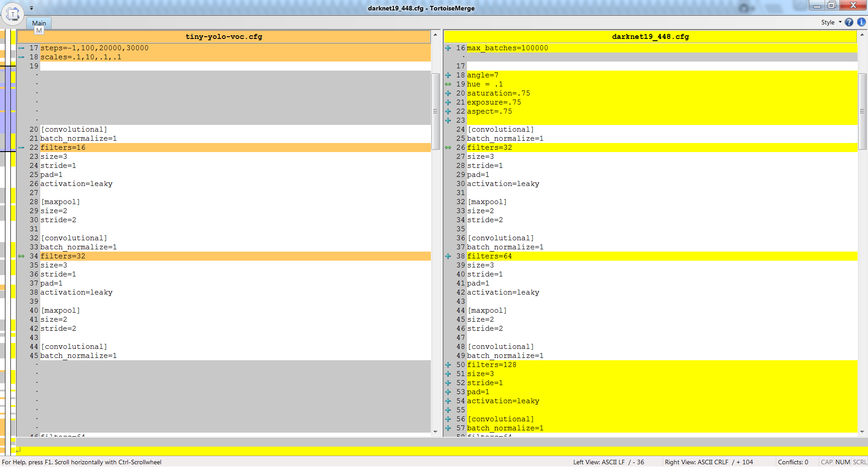The height and width of the screenshot is (467, 868).
Task: Click the added marker on empty line 23
Action: coord(448,120)
